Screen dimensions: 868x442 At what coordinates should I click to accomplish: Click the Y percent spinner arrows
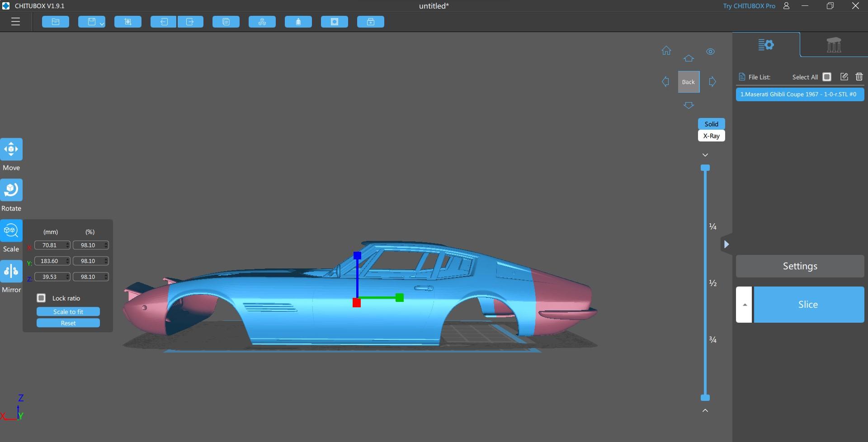[106, 261]
